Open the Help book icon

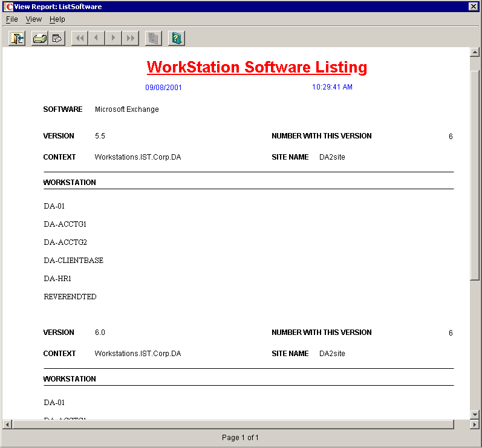pyautogui.click(x=177, y=39)
